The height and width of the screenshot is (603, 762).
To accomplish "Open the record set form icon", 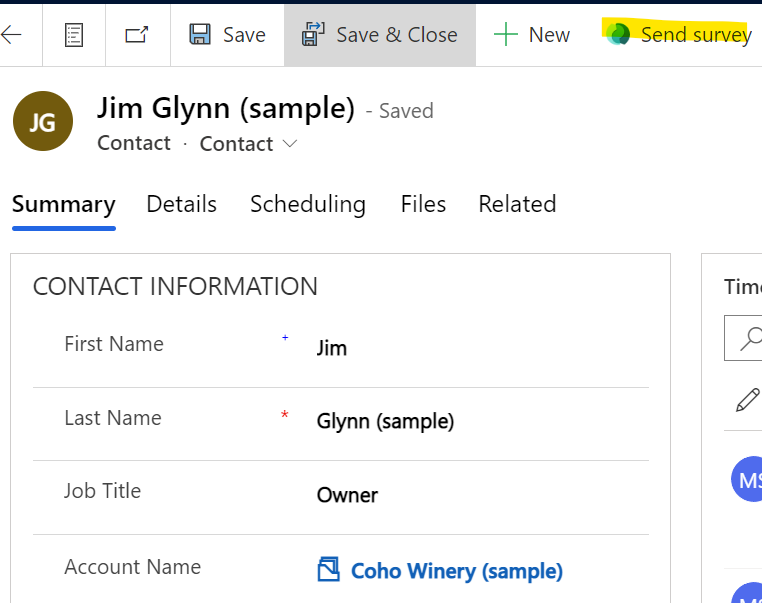I will pos(74,35).
